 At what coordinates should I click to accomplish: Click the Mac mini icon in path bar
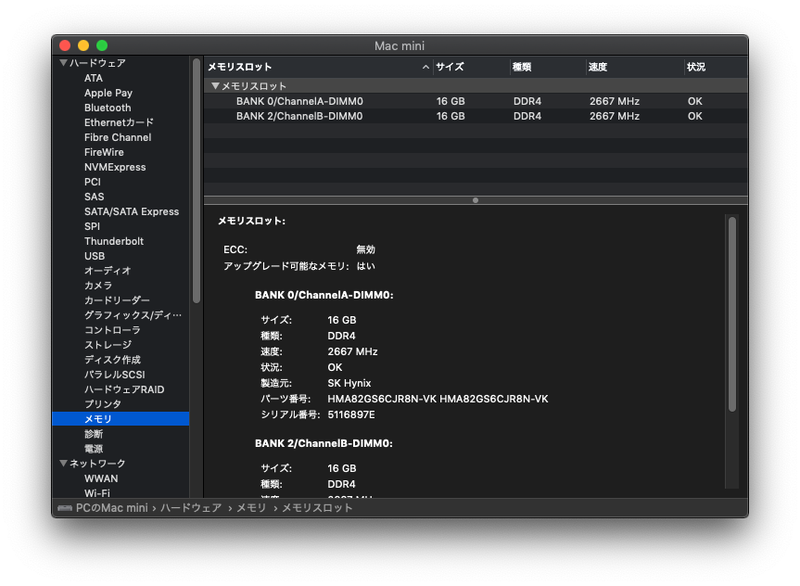65,508
